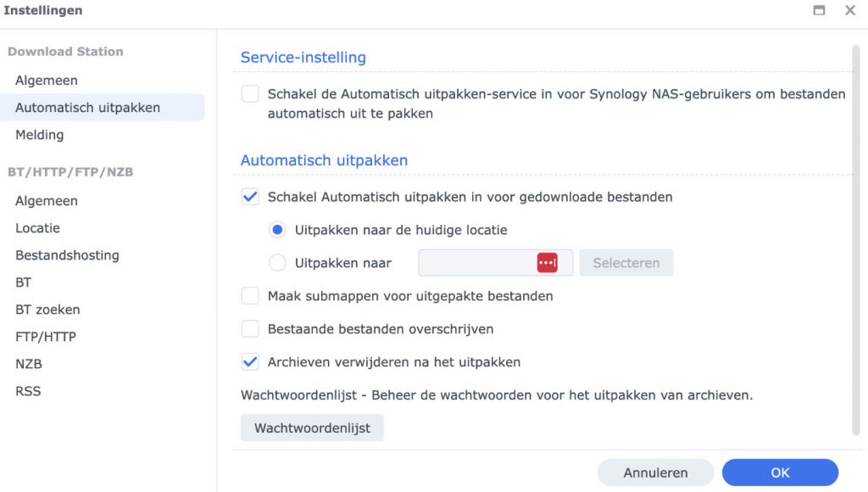The image size is (868, 492).
Task: Open the BT settings section
Action: tap(26, 282)
